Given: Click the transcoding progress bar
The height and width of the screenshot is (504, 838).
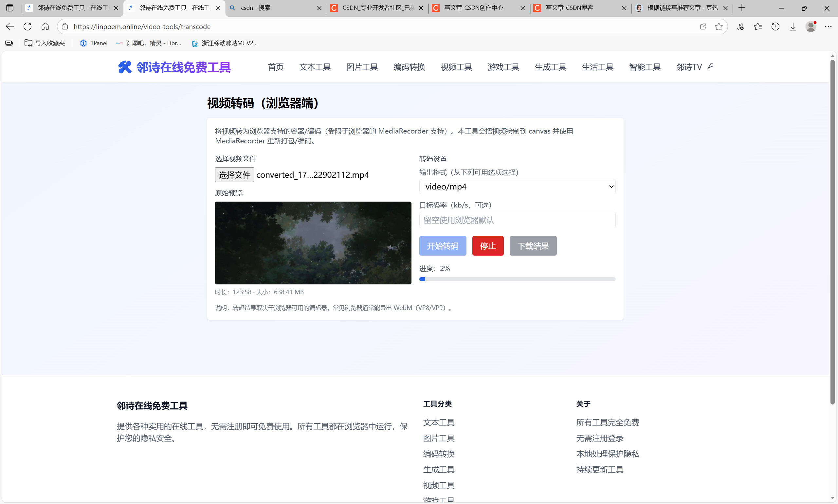Looking at the screenshot, I should point(517,279).
